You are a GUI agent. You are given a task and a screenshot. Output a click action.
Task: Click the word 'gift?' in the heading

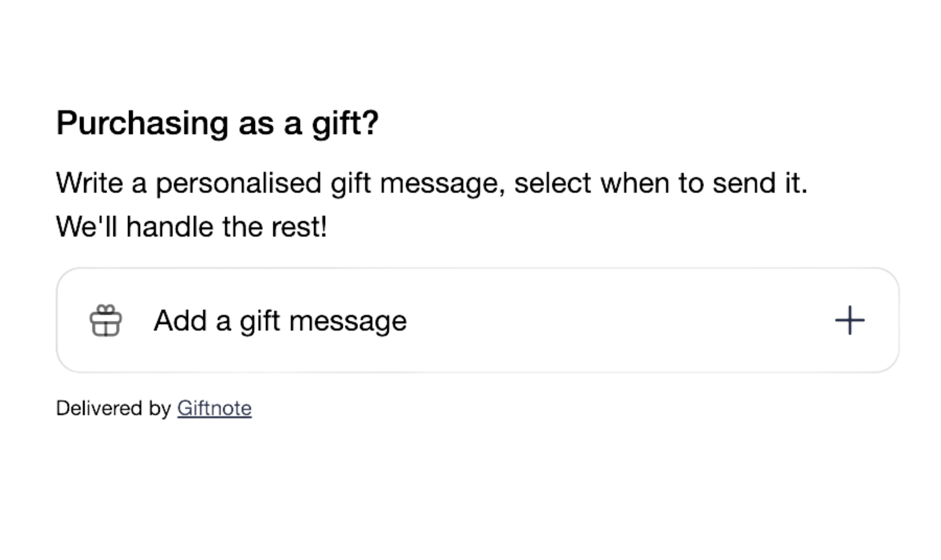(345, 123)
